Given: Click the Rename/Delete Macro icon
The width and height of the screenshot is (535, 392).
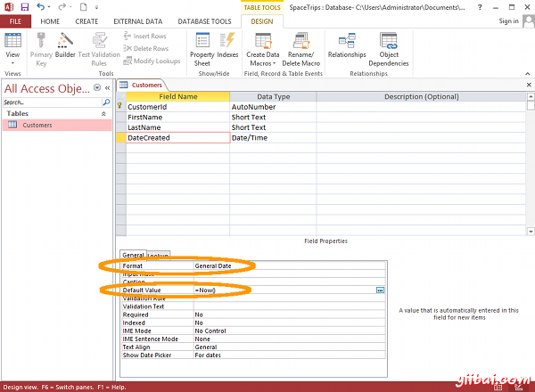Looking at the screenshot, I should [300, 45].
